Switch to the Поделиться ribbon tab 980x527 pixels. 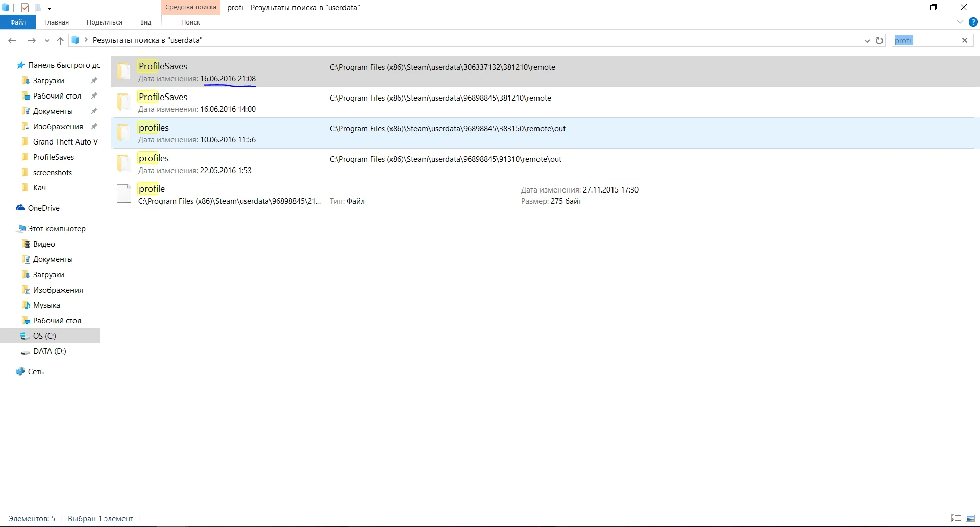click(105, 22)
